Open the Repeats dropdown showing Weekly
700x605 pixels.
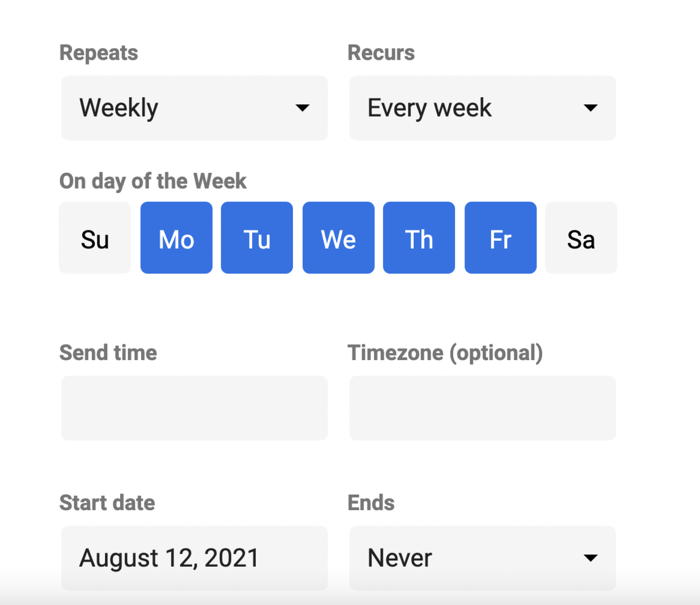click(x=194, y=107)
